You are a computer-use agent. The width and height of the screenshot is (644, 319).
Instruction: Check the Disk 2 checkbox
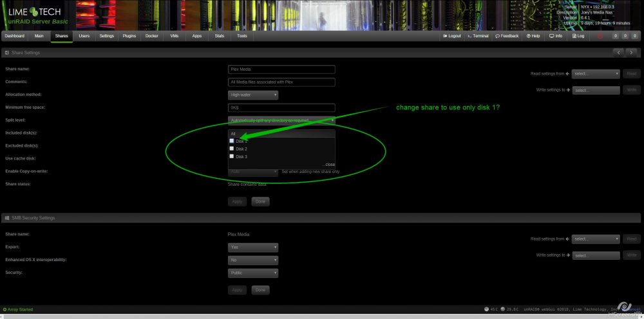point(232,149)
